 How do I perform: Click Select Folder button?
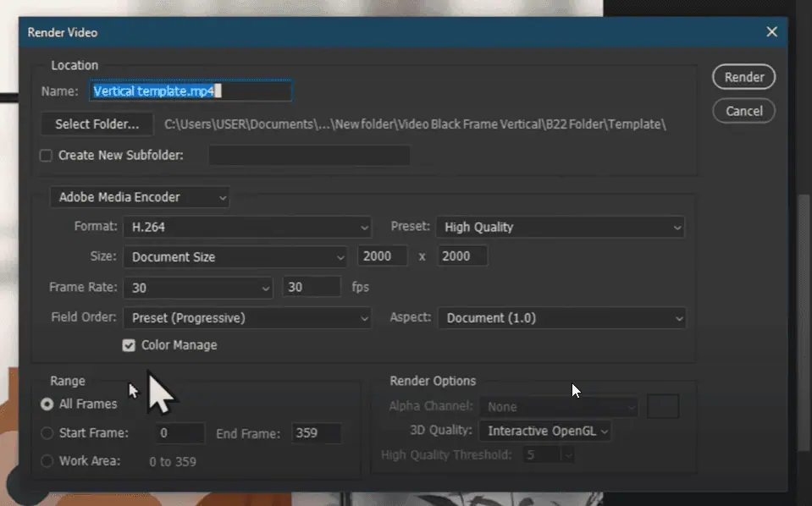point(97,124)
